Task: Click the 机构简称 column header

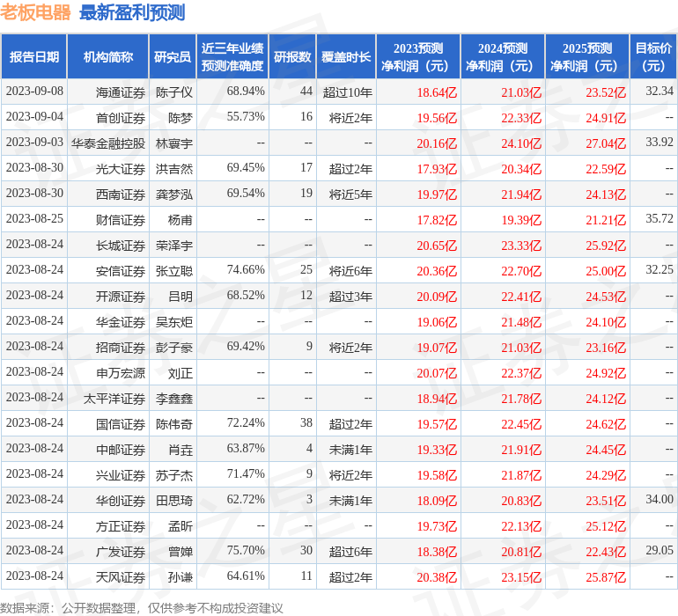Action: point(108,56)
